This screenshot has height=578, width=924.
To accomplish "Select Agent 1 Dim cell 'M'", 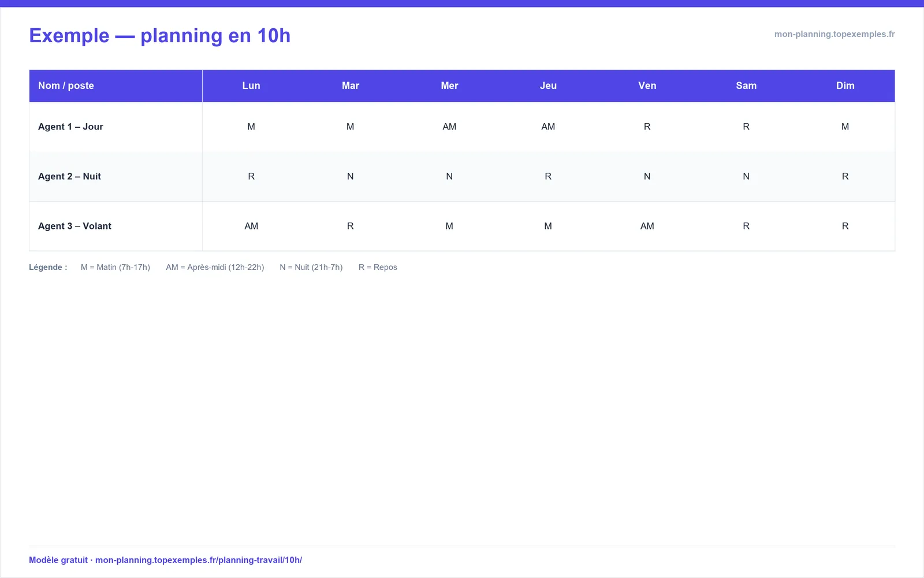I will click(x=845, y=127).
